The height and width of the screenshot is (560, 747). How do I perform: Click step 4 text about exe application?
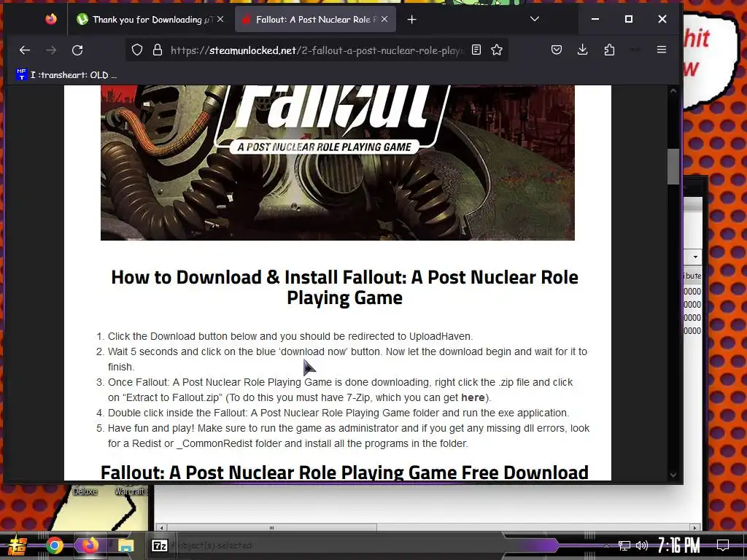point(338,413)
